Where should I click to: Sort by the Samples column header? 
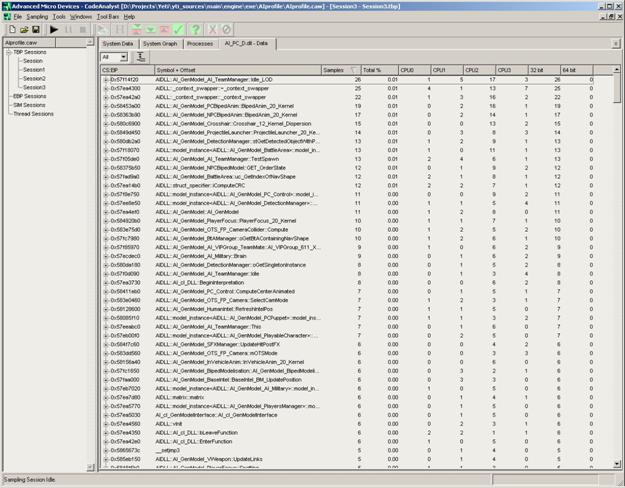click(x=341, y=69)
